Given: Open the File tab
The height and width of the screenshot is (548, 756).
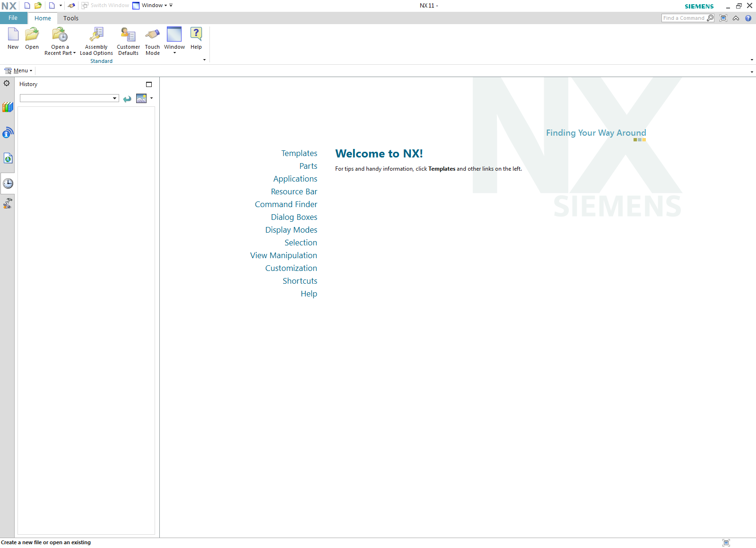Looking at the screenshot, I should click(13, 18).
